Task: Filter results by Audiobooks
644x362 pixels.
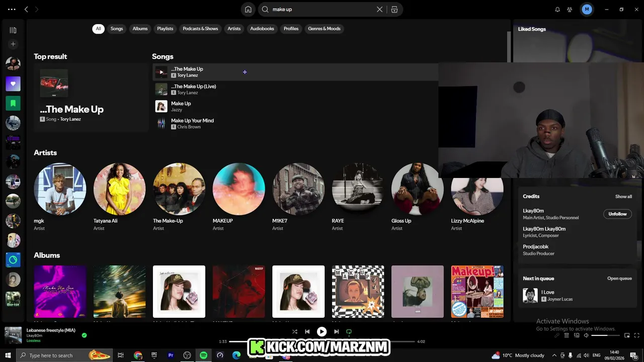Action: pyautogui.click(x=262, y=29)
